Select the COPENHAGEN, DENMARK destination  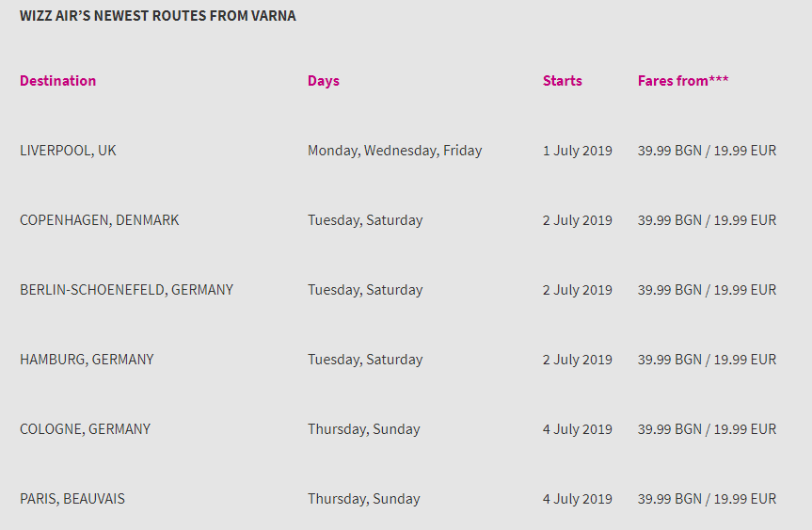(100, 220)
